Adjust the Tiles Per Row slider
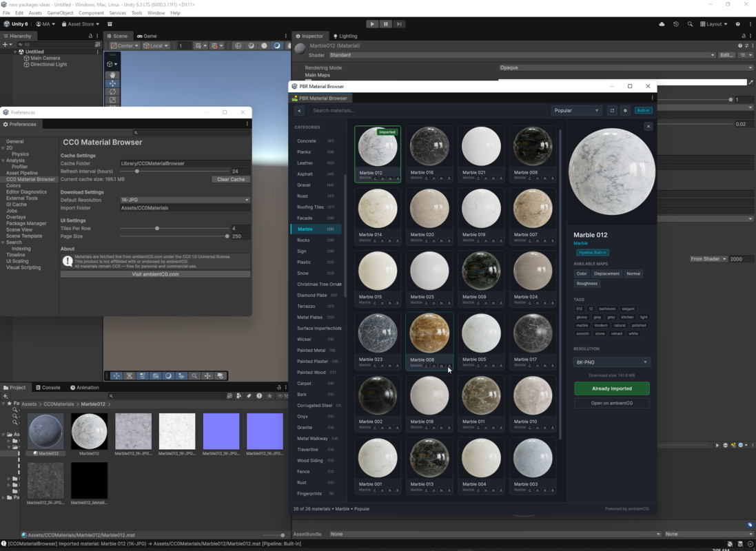 click(x=174, y=229)
